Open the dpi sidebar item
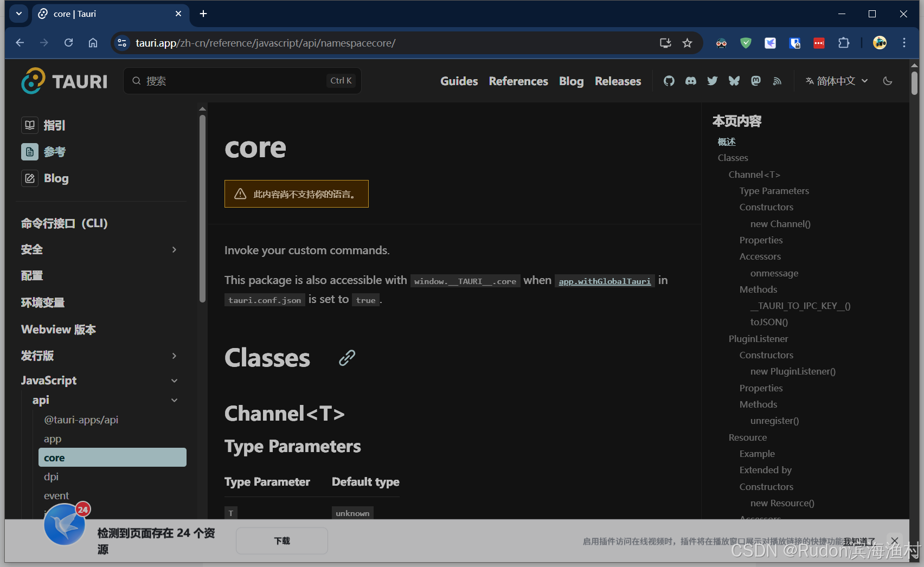The image size is (924, 567). point(51,476)
